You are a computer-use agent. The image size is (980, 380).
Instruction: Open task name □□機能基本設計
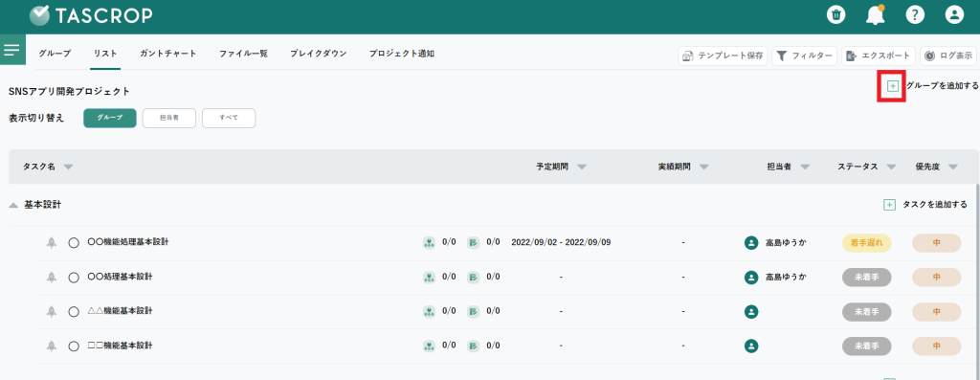[x=120, y=345]
